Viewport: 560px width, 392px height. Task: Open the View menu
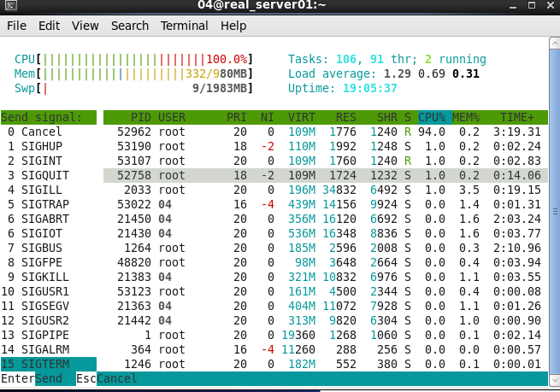pos(85,26)
